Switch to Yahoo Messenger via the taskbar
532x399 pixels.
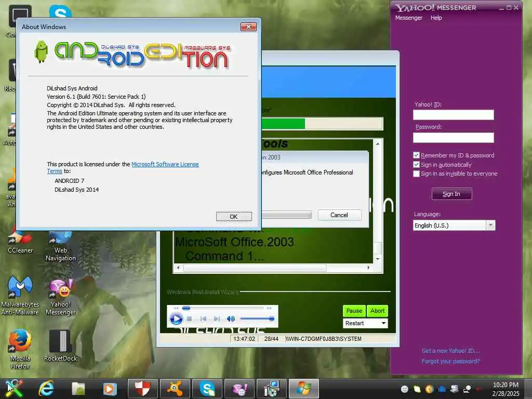239,389
